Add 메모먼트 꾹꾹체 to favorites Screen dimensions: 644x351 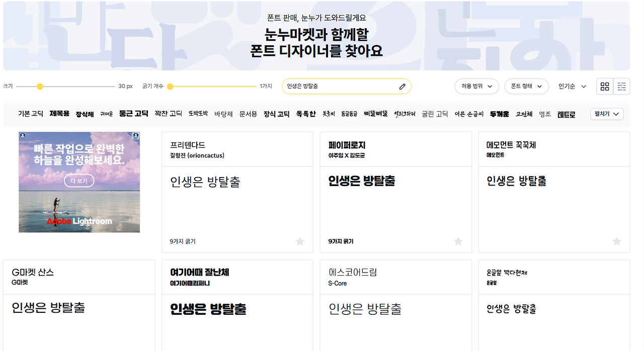click(616, 241)
